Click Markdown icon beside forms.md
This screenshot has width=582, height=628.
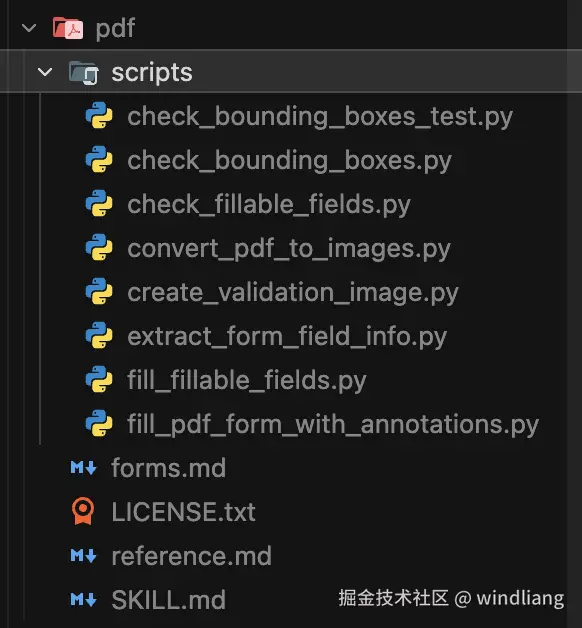[84, 468]
